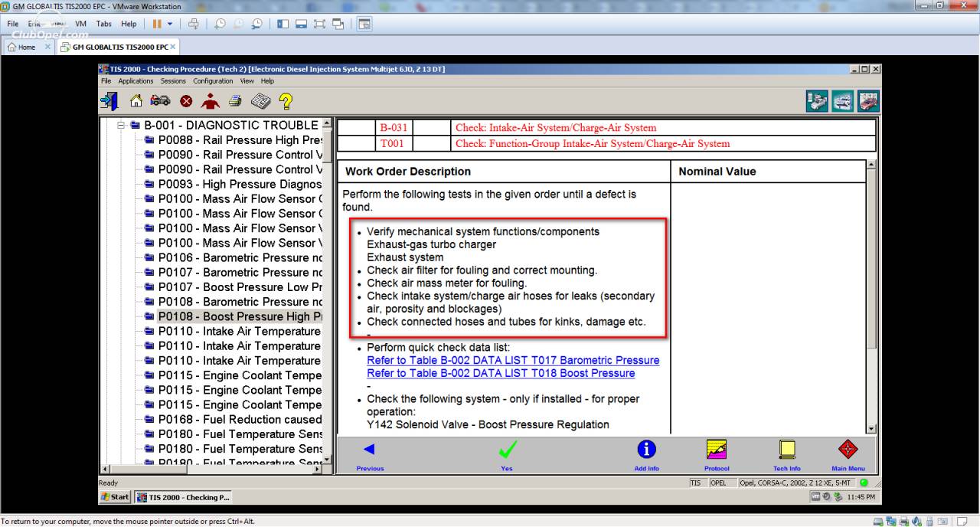Open the TIS home page icon
Screen dimensions: 980x527
[136, 100]
